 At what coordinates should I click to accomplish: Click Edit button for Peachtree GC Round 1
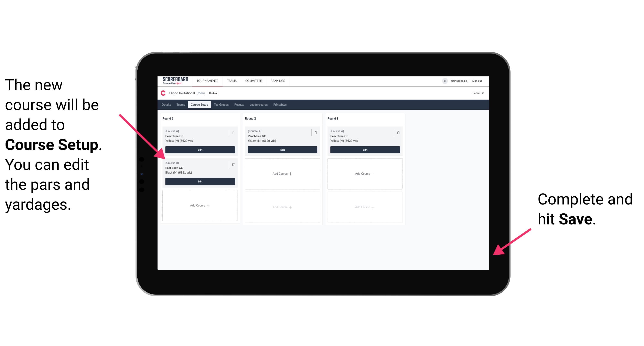click(x=200, y=150)
